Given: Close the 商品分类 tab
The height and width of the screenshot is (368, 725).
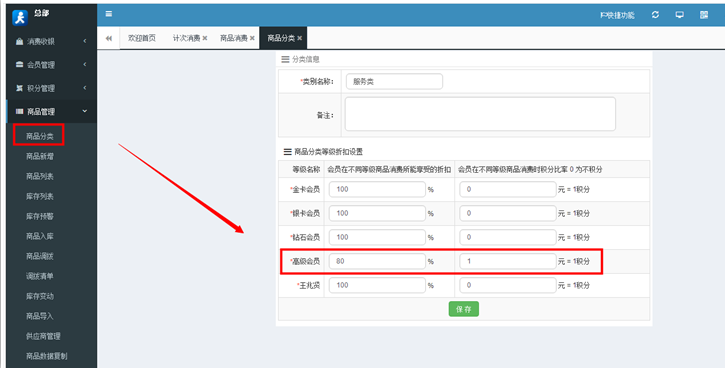Looking at the screenshot, I should pos(299,38).
